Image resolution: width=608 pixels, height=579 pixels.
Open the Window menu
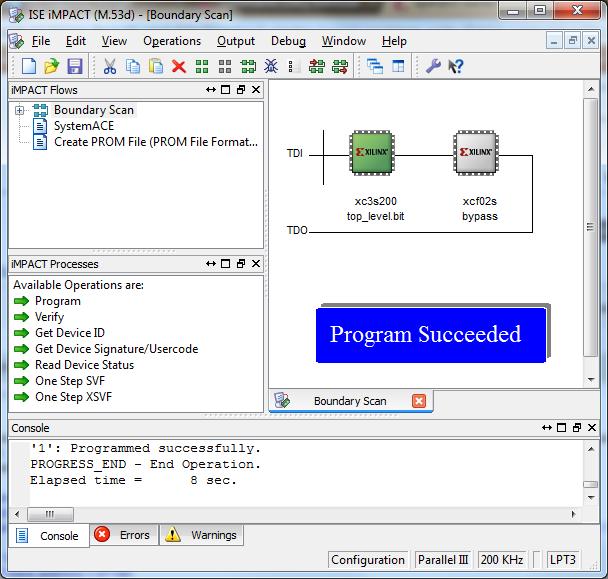click(x=344, y=41)
